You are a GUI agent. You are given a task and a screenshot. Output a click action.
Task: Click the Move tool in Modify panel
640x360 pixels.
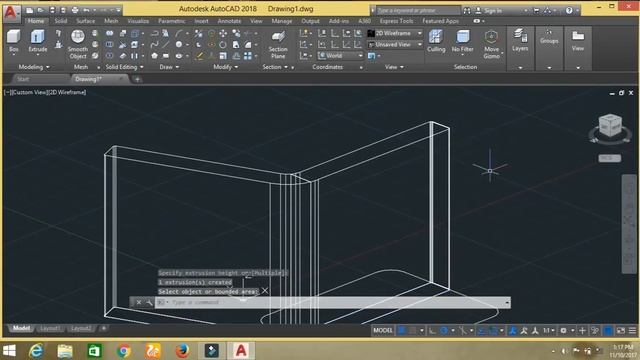(x=223, y=33)
